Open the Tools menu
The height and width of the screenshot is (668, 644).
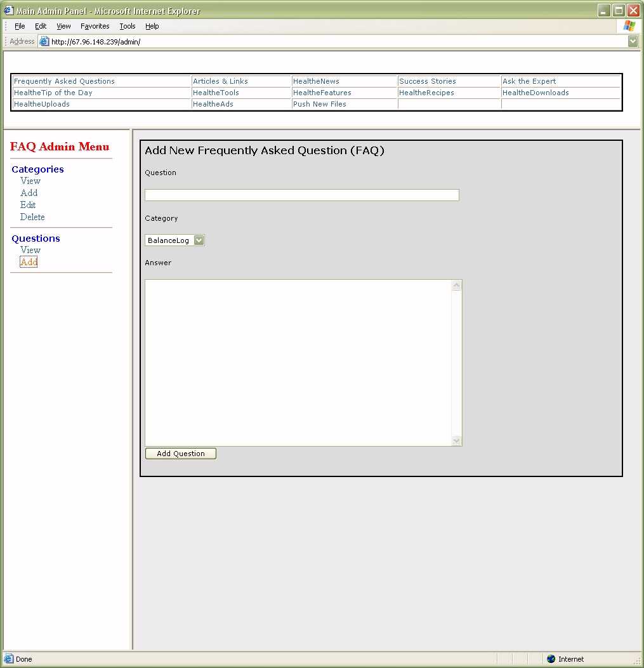click(128, 26)
